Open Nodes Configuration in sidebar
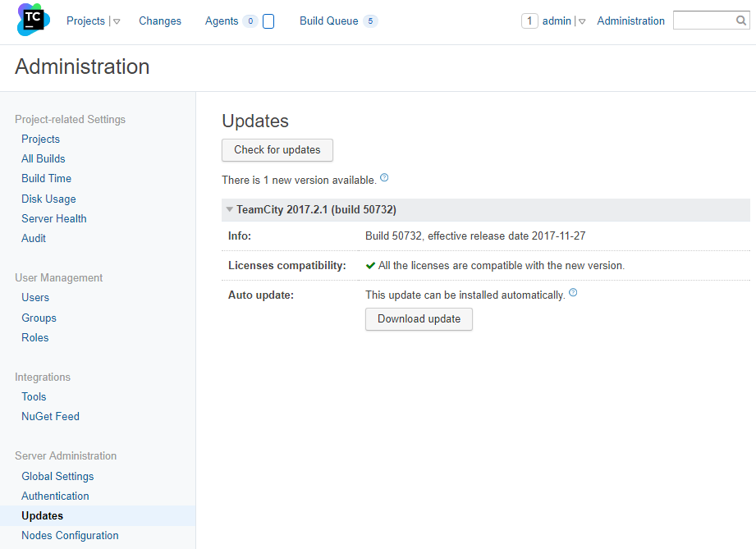756x549 pixels. click(70, 536)
